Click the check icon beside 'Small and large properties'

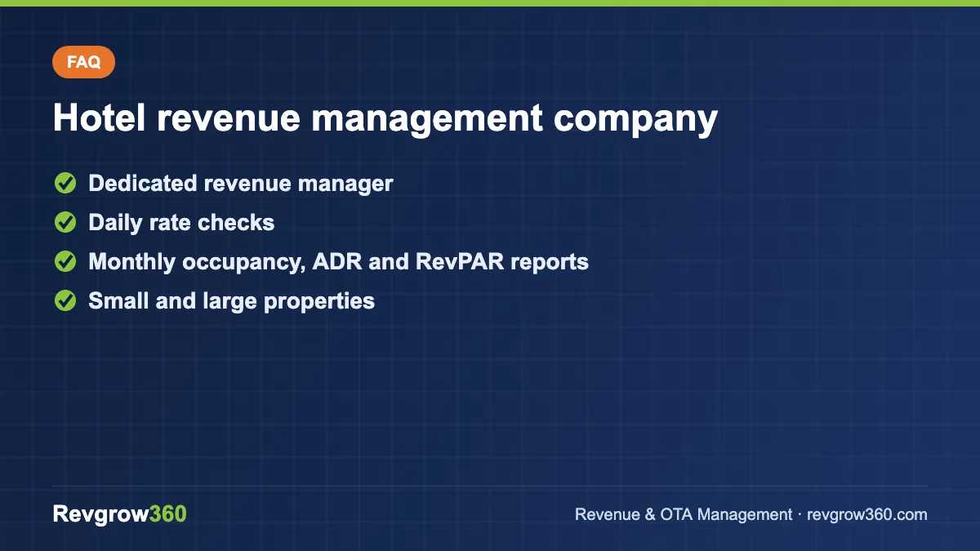point(65,301)
